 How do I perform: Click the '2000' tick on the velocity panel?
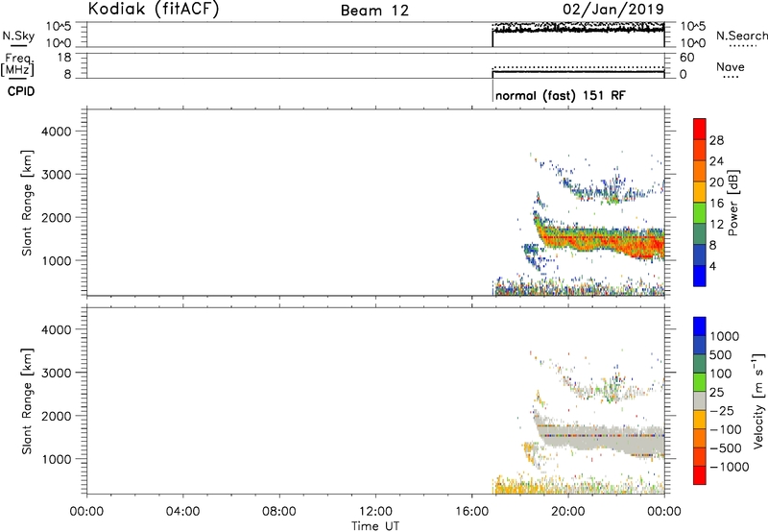point(57,416)
